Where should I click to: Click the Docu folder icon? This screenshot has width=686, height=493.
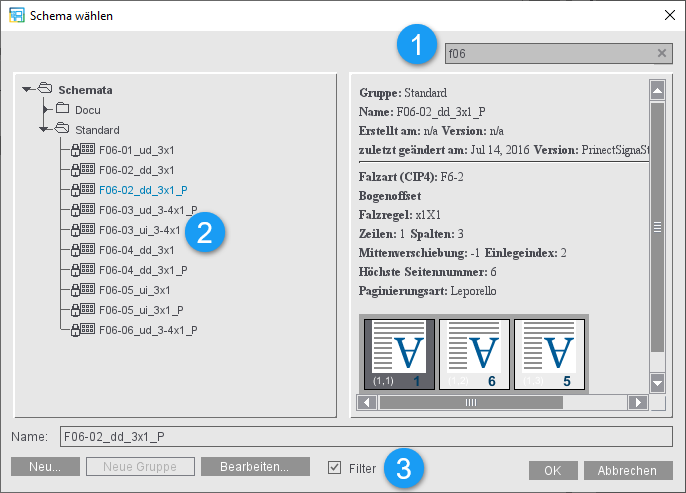coord(63,108)
